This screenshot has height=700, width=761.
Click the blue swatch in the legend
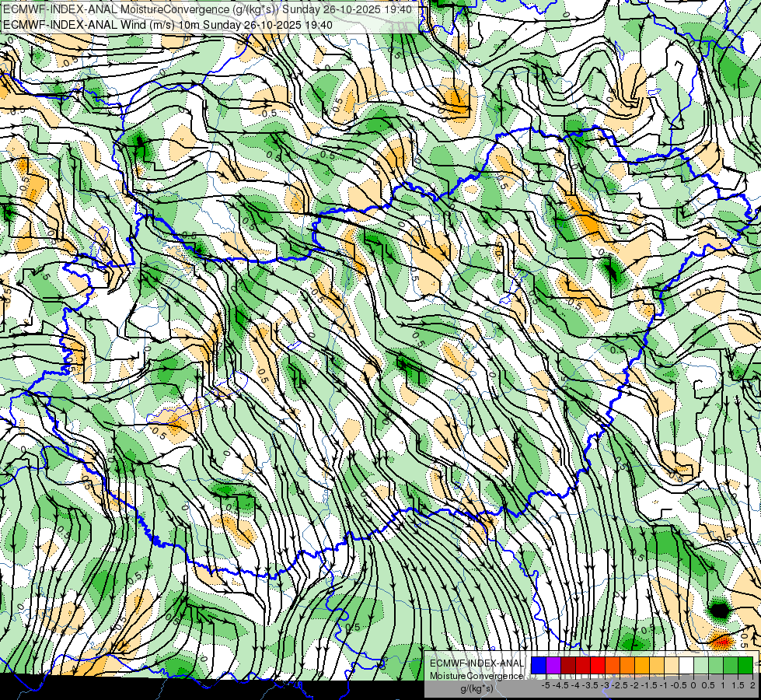tap(538, 665)
